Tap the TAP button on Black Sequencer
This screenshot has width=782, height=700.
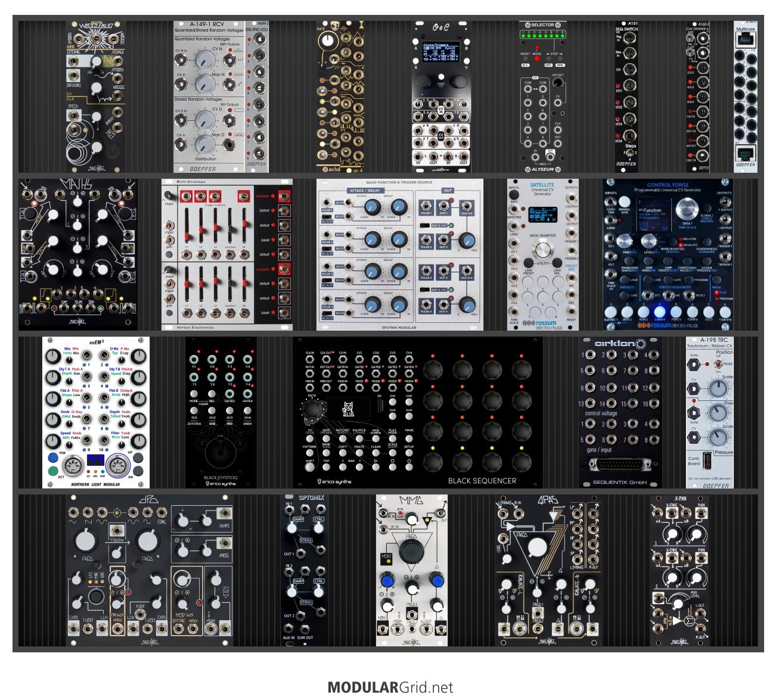326,468
